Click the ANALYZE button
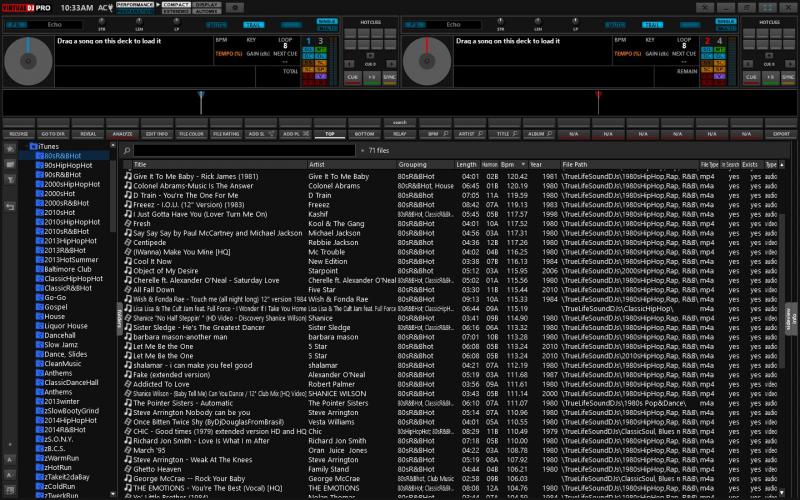This screenshot has width=800, height=500. point(122,134)
